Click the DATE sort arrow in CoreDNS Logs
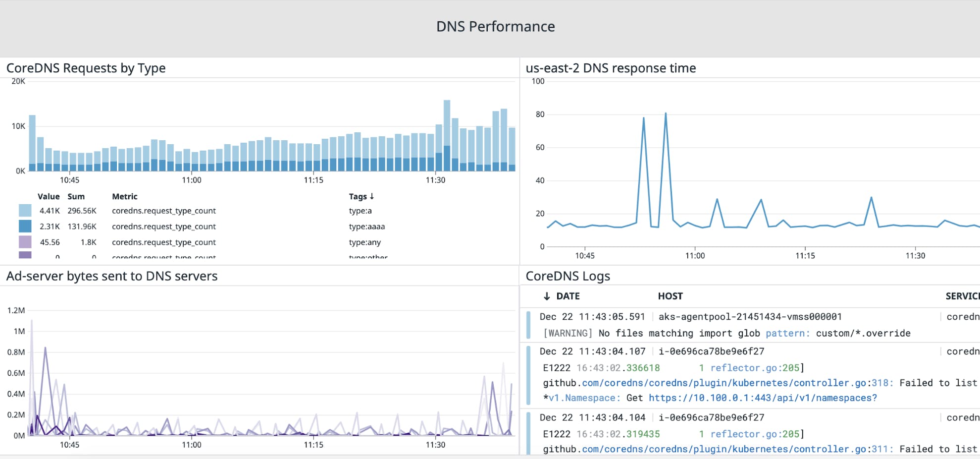The image size is (980, 459). [547, 296]
